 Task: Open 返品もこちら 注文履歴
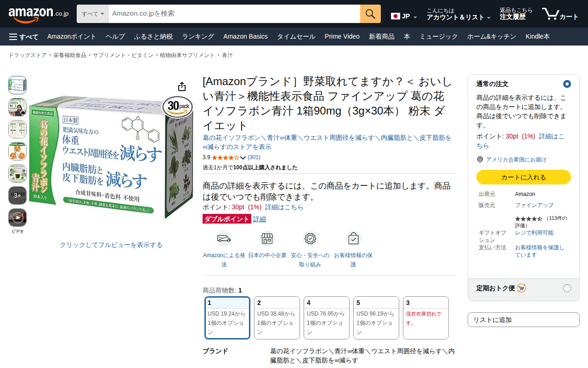(516, 14)
